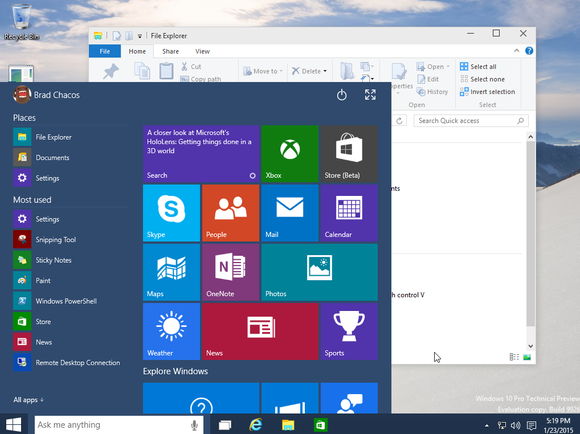Click Select all in the ribbon
The width and height of the screenshot is (580, 434).
(x=478, y=67)
